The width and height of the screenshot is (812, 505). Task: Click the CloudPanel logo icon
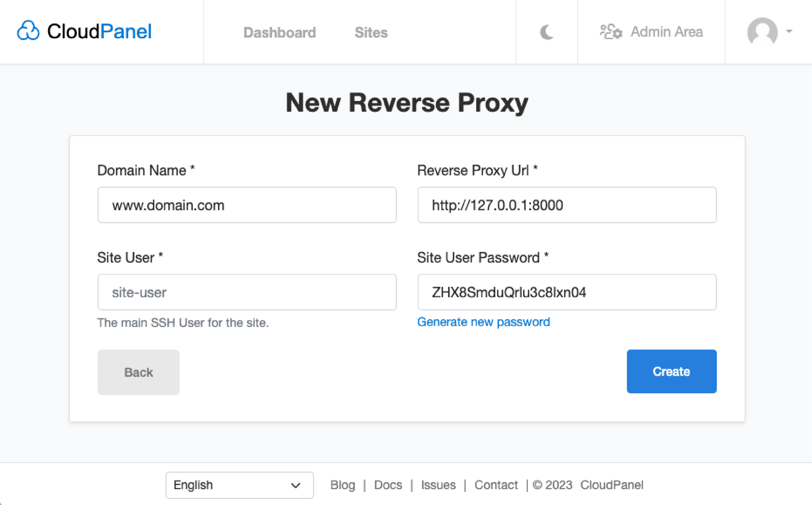click(x=28, y=31)
